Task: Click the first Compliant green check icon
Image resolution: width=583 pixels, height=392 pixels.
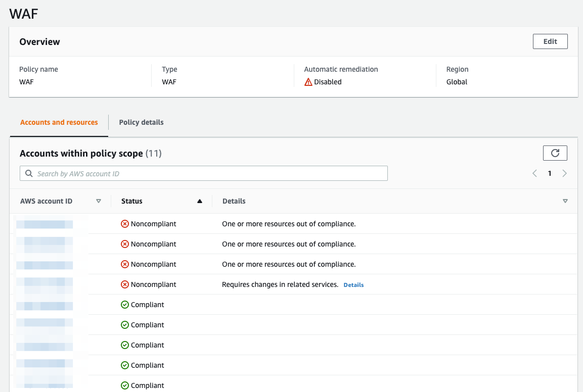Action: 125,305
